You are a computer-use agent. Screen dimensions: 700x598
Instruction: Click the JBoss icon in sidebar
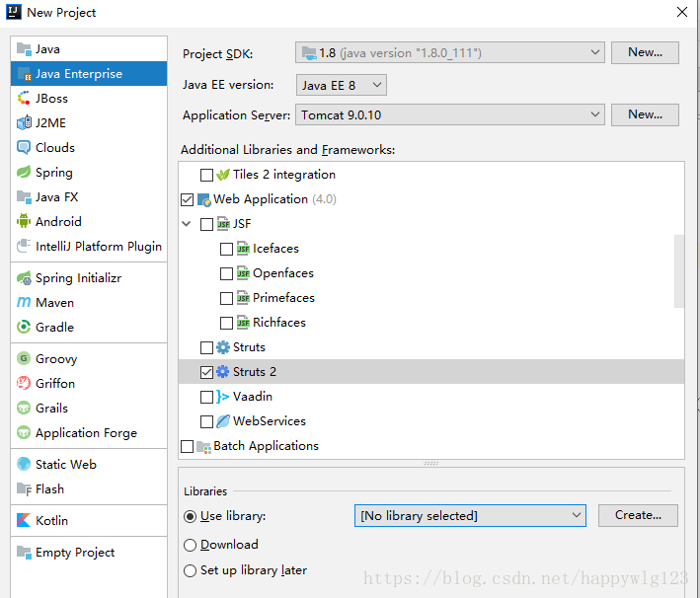pyautogui.click(x=24, y=98)
